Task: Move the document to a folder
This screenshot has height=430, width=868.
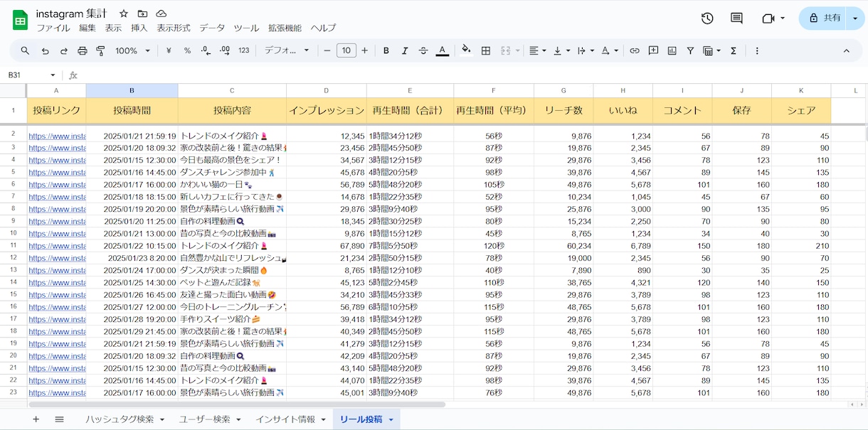Action: [x=142, y=14]
